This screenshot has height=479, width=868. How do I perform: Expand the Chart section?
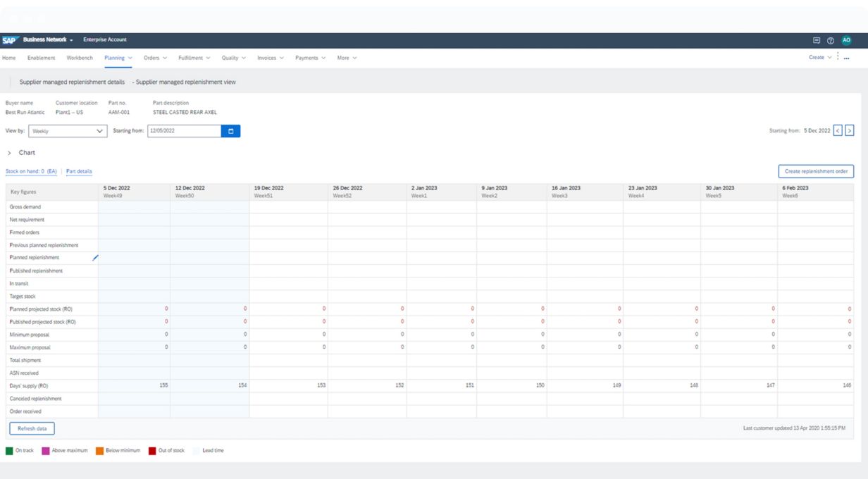9,153
